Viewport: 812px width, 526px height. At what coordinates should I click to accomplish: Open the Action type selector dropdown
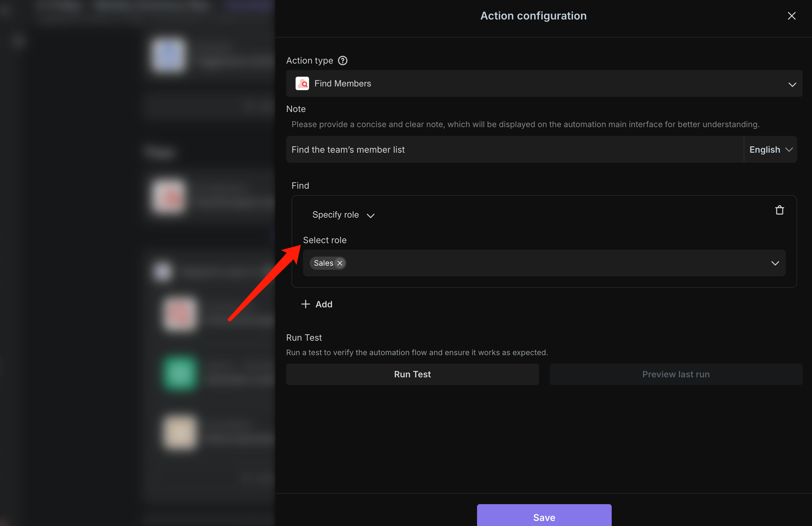point(792,83)
